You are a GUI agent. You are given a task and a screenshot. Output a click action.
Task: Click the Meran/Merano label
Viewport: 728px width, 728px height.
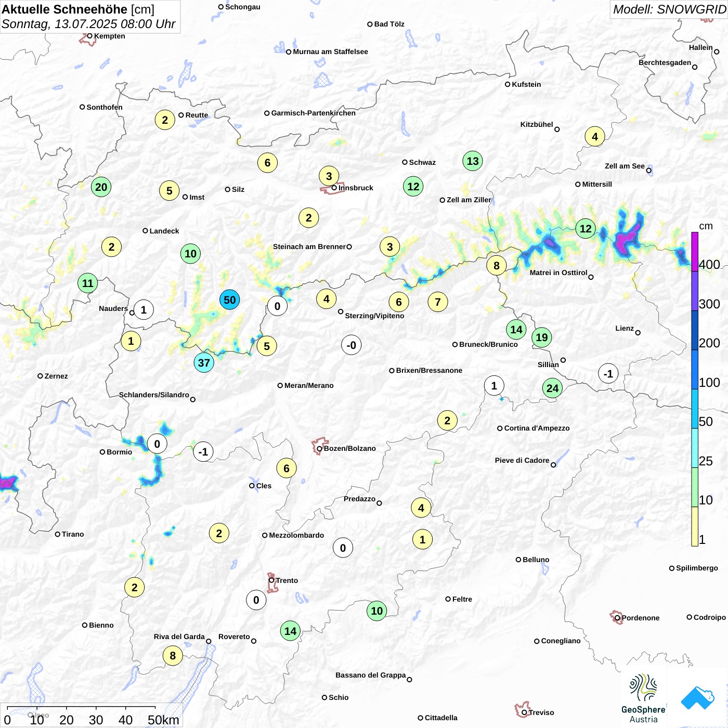click(x=309, y=385)
